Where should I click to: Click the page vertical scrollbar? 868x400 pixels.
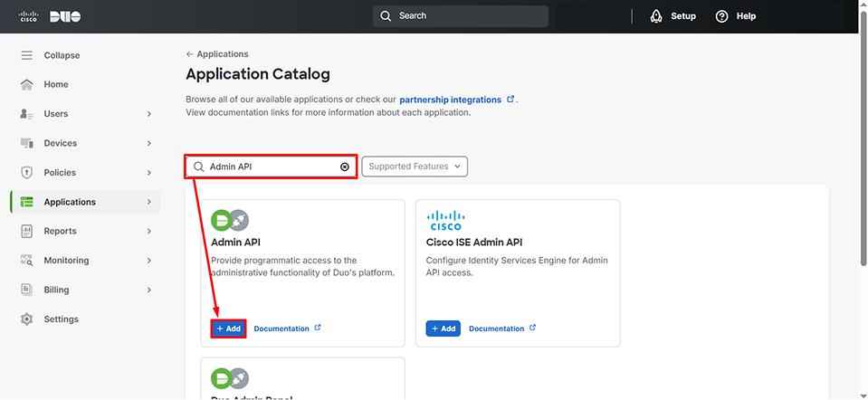[863, 138]
